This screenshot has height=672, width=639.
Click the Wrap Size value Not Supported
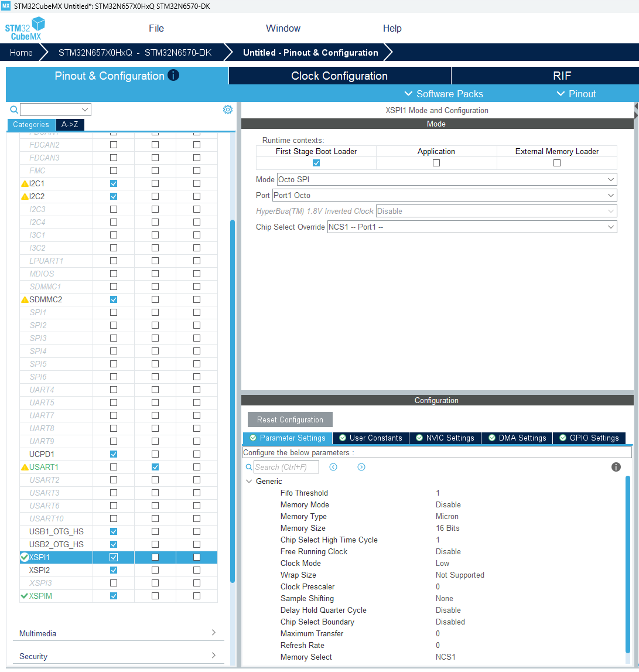[460, 575]
